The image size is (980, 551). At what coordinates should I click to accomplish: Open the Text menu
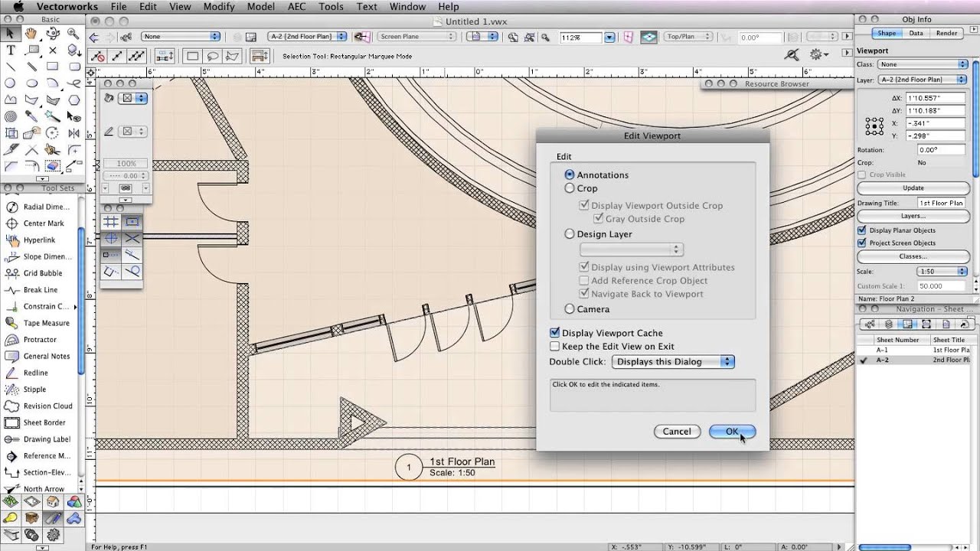[x=367, y=7]
